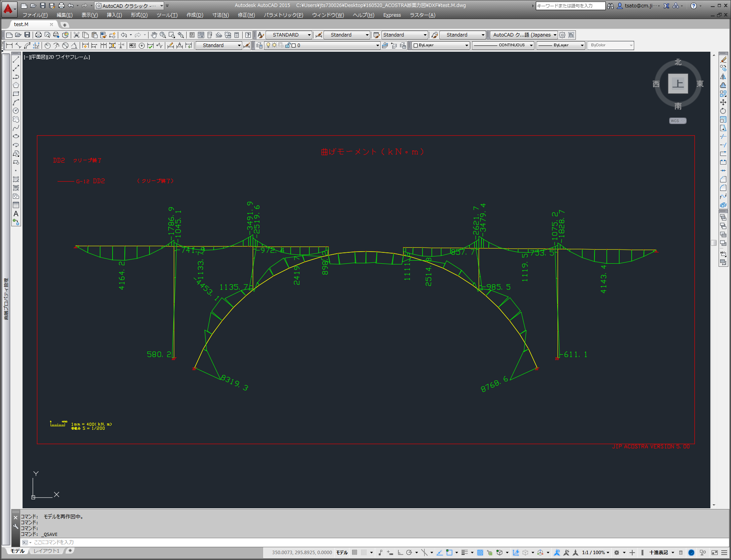The image size is (731, 560).
Task: Click the Plot printer icon
Action: pos(38,35)
